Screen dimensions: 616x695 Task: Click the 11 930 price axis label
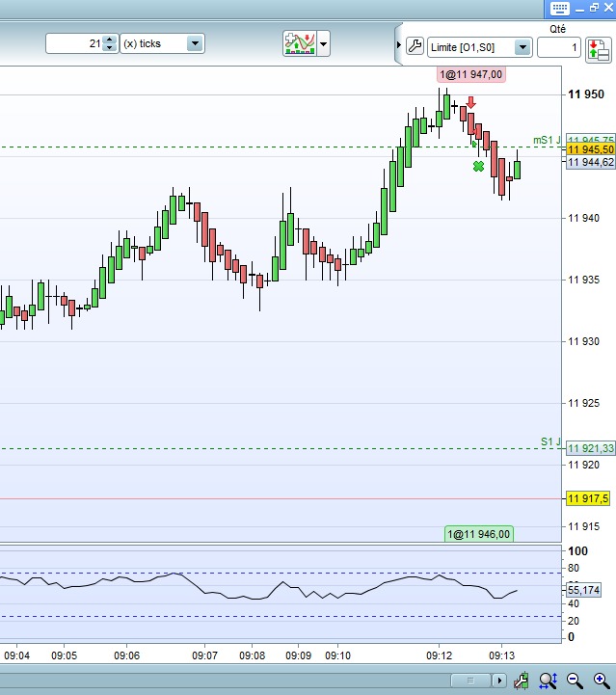tap(583, 341)
